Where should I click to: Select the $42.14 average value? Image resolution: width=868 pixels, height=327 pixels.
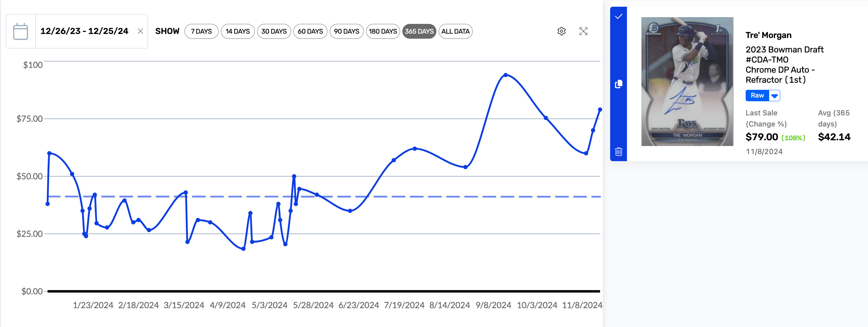pos(834,137)
